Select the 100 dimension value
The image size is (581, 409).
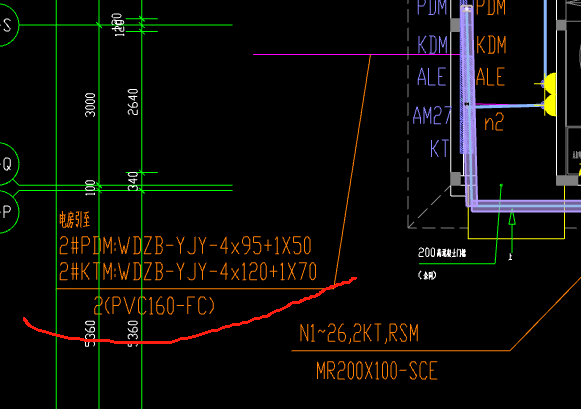90,187
